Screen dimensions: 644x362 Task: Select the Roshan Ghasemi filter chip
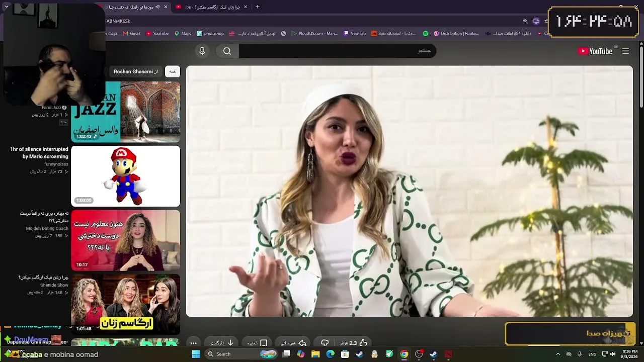136,71
